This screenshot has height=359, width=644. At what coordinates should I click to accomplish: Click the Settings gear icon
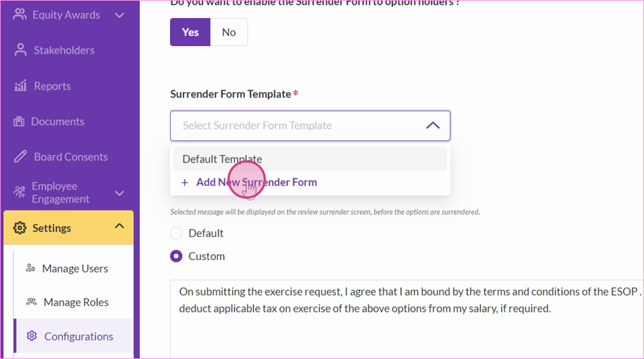(20, 228)
